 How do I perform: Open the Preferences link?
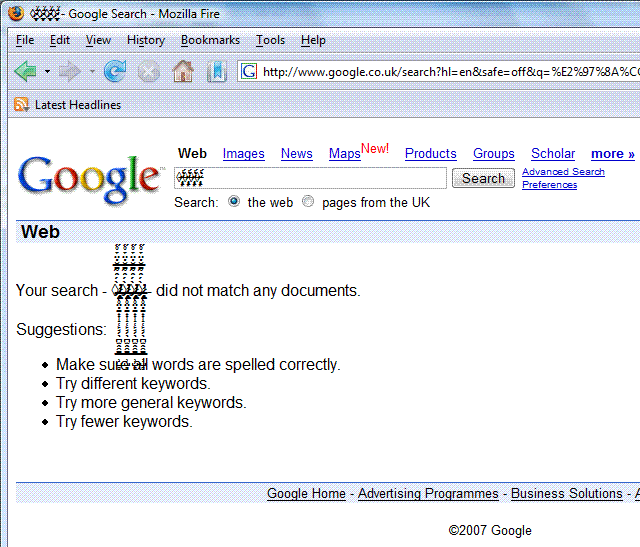pyautogui.click(x=549, y=185)
